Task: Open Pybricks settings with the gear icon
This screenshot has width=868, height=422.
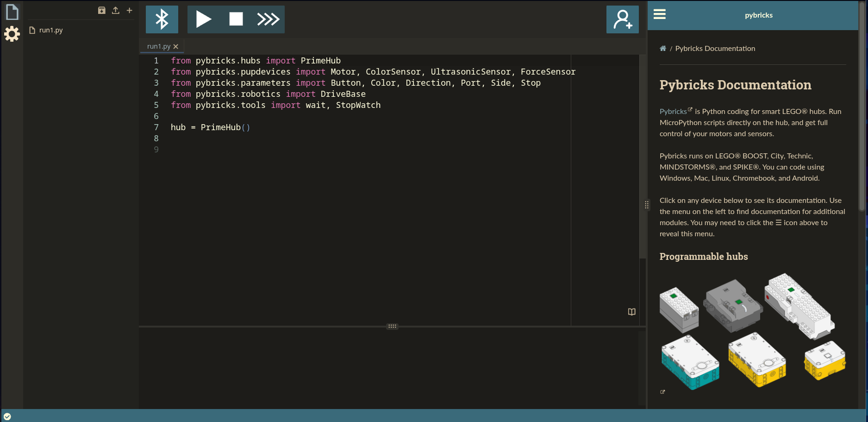Action: click(12, 34)
